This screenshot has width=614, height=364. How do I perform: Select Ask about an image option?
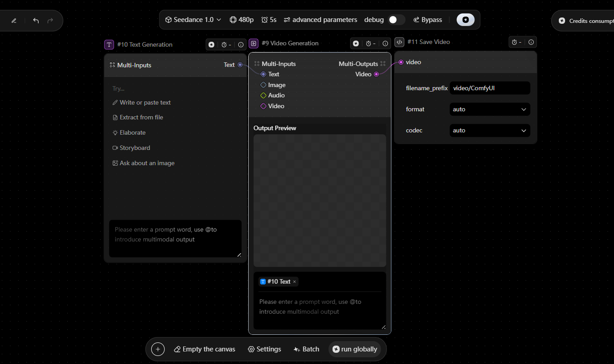point(143,163)
